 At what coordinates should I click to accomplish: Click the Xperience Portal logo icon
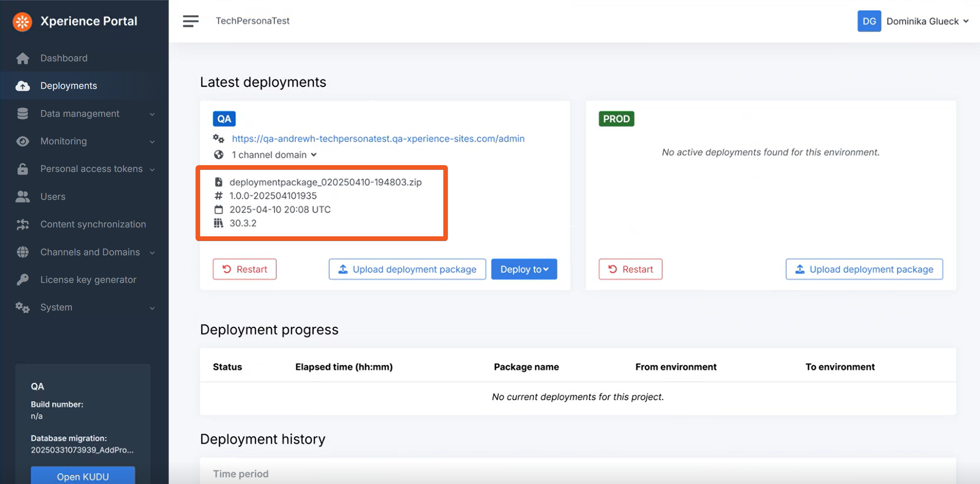pyautogui.click(x=22, y=21)
